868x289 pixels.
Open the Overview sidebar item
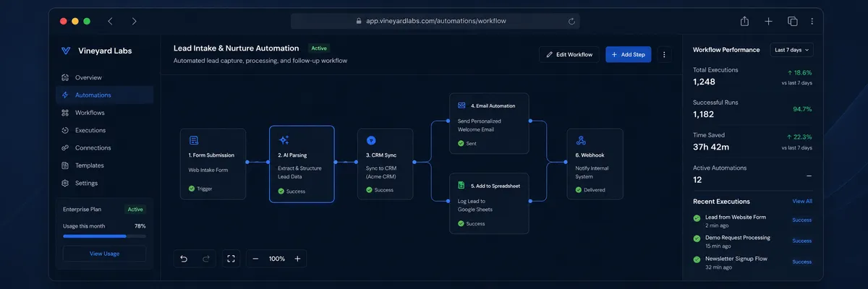click(x=104, y=77)
